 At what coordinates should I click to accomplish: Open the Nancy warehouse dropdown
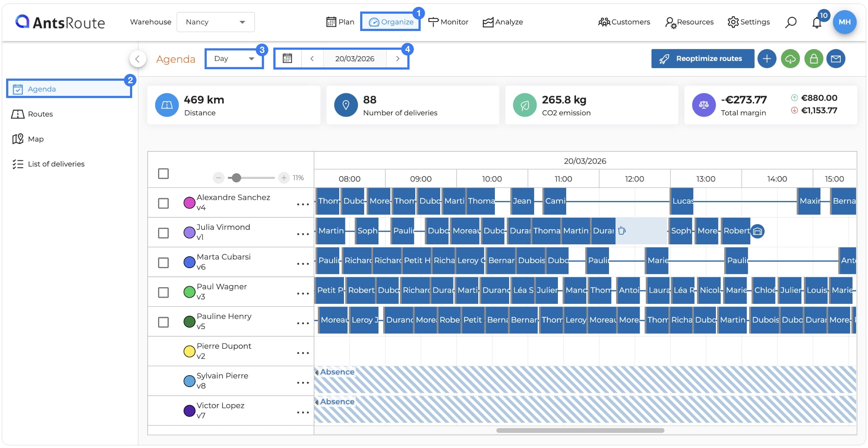click(x=215, y=22)
